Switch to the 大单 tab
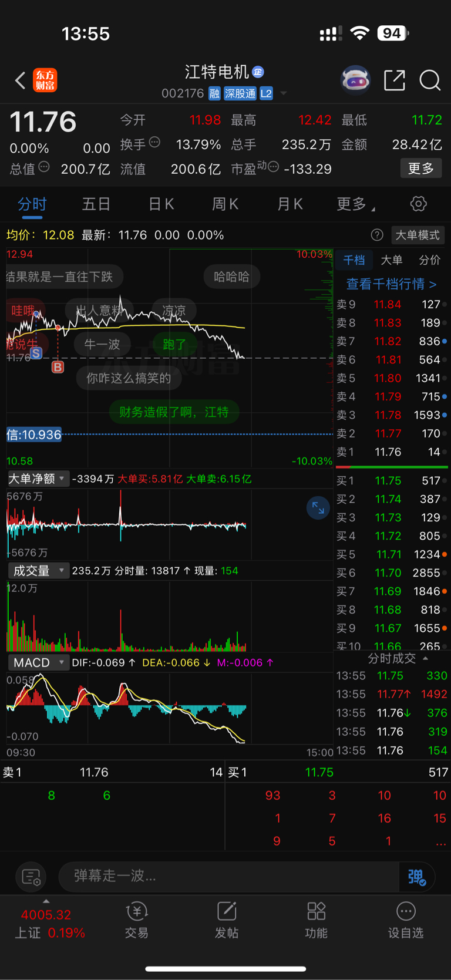This screenshot has height=980, width=451. [x=392, y=260]
